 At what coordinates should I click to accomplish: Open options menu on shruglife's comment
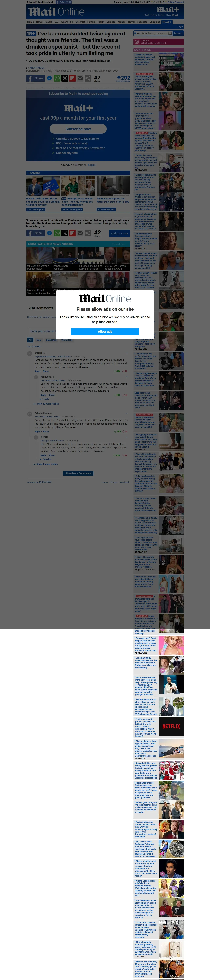click(x=127, y=353)
